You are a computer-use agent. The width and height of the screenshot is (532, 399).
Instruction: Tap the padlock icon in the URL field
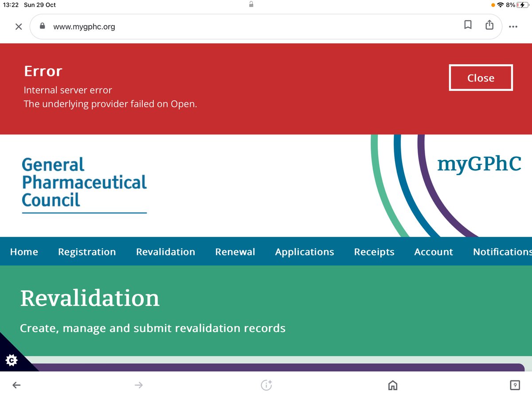pyautogui.click(x=43, y=26)
